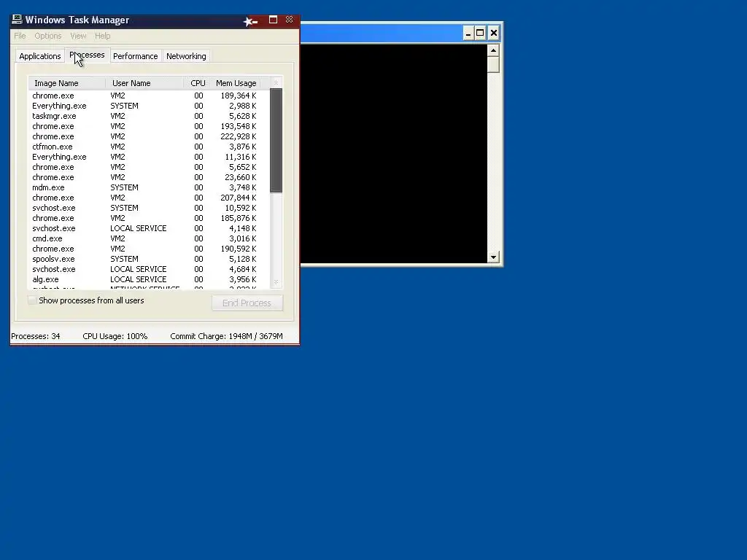This screenshot has height=560, width=747.
Task: Click the End Process button
Action: tap(247, 303)
